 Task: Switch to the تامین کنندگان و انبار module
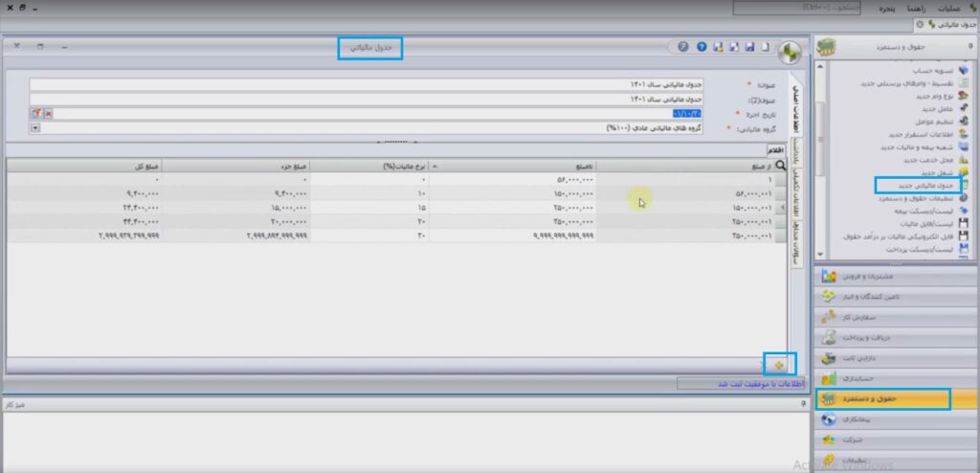[896, 297]
